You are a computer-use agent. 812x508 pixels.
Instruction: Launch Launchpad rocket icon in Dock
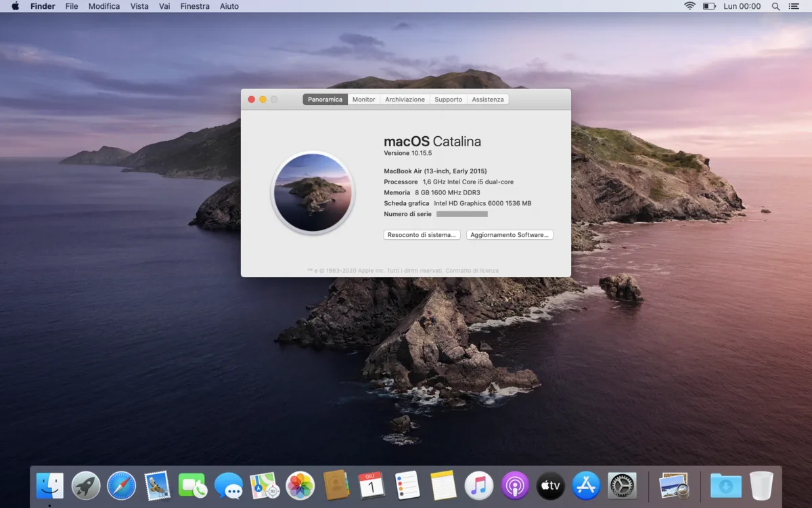point(86,486)
